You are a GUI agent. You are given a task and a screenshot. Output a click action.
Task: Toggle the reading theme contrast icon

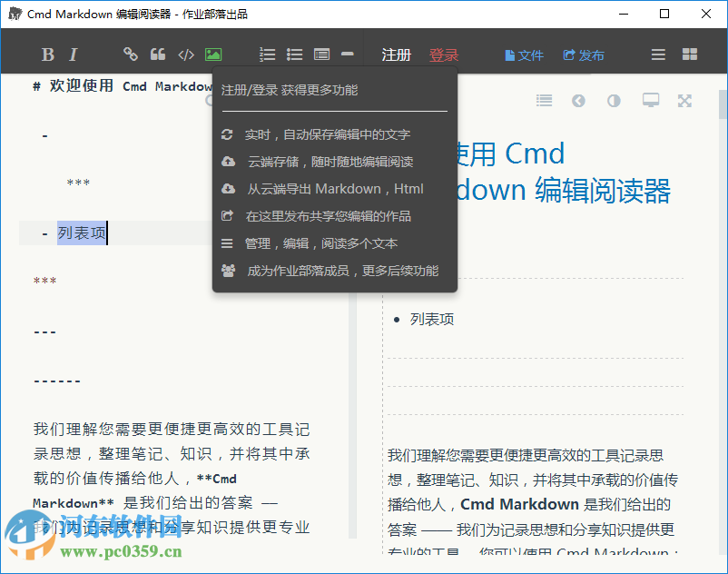(x=613, y=101)
